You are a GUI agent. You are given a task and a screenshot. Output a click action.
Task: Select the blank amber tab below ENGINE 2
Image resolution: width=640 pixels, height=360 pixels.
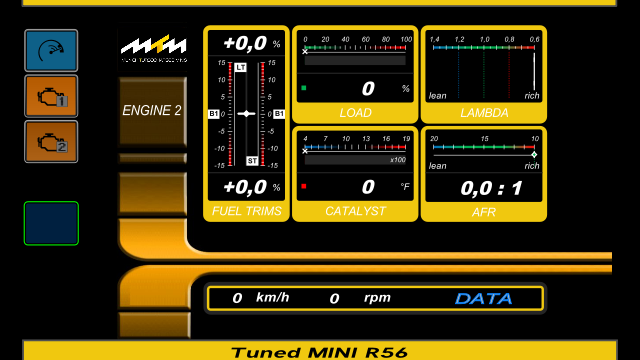click(153, 193)
